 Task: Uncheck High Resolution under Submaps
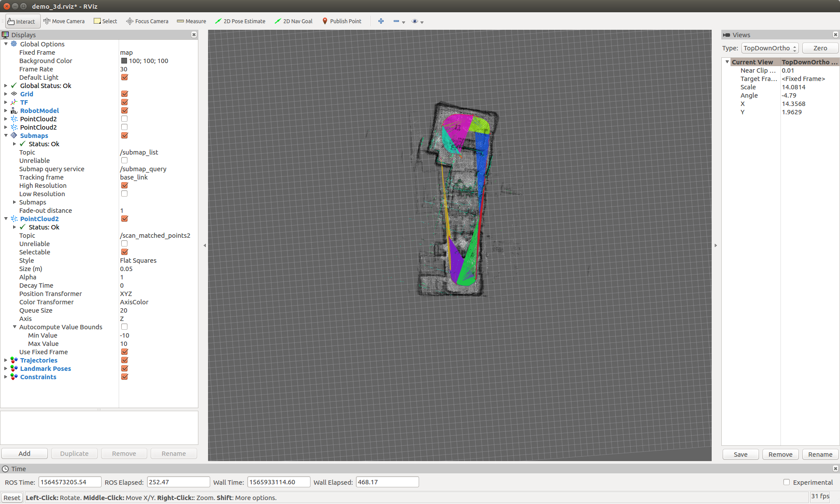[124, 185]
